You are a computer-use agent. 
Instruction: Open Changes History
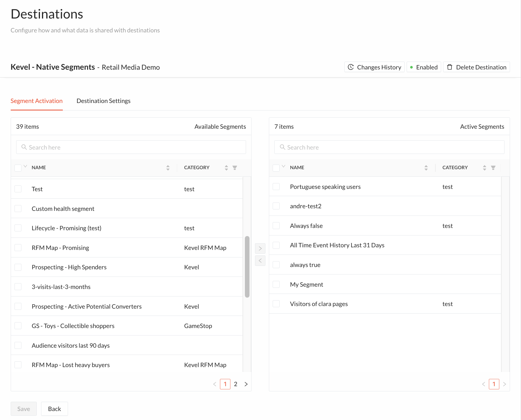click(x=375, y=67)
